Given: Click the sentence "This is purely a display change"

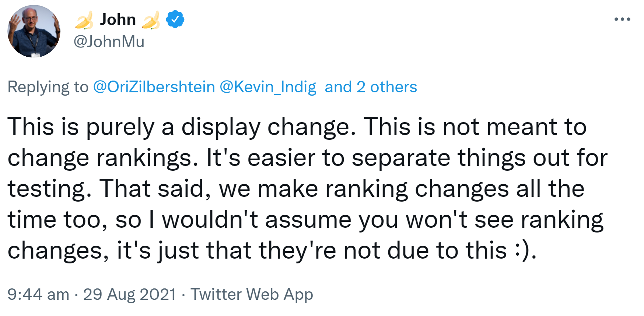Looking at the screenshot, I should point(181,127).
